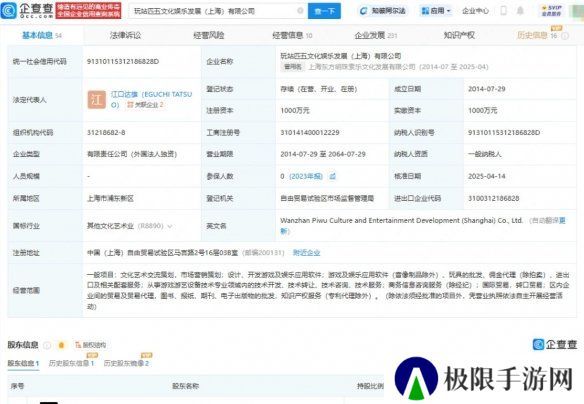This screenshot has height=404, width=584.
Task: Click the 注册资本 value 1000万元
Action: pos(295,111)
